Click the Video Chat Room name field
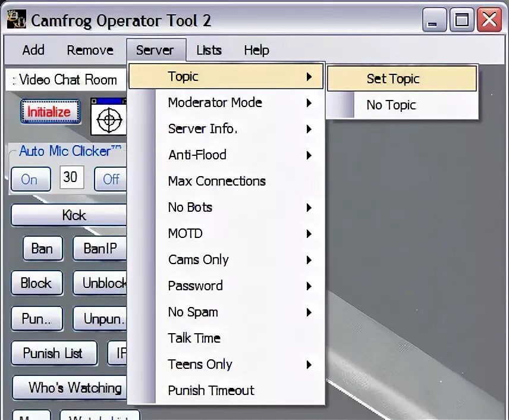 [66, 80]
